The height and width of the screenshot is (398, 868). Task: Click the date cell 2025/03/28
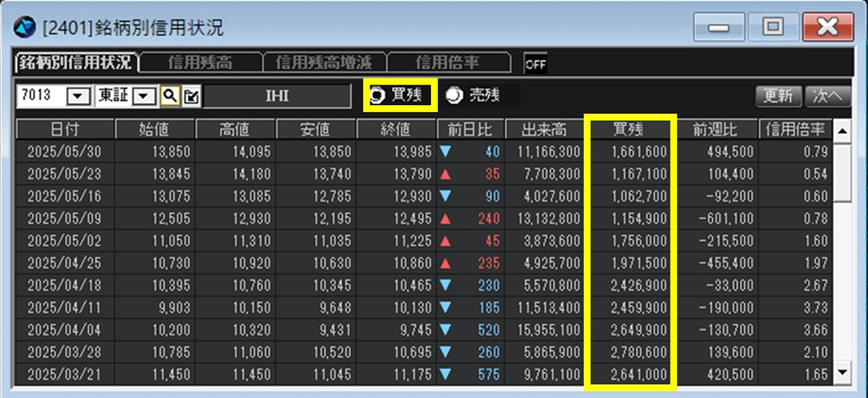65,351
